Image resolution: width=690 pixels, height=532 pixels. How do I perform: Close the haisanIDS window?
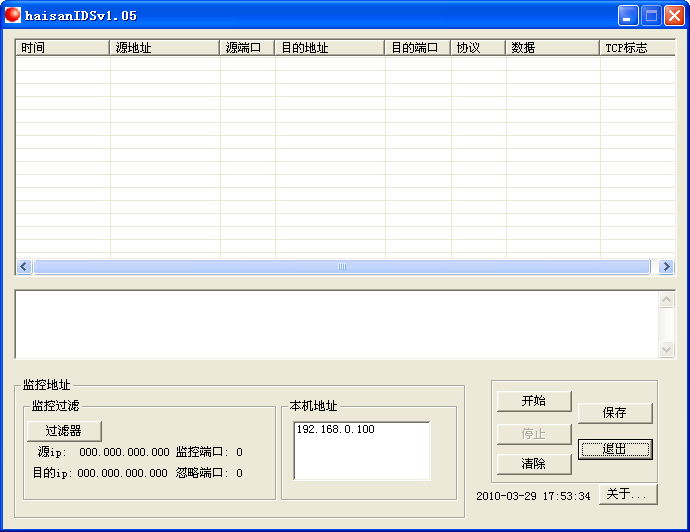pyautogui.click(x=674, y=15)
